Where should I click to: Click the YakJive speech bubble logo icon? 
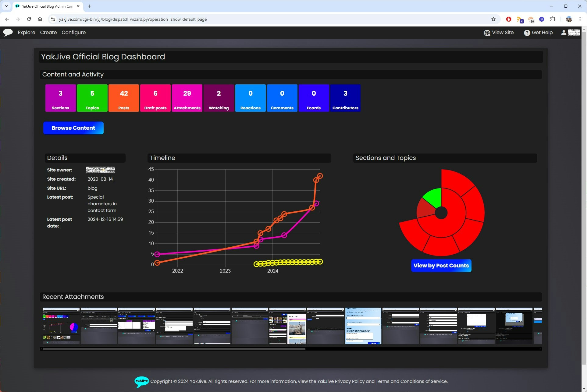pyautogui.click(x=8, y=32)
